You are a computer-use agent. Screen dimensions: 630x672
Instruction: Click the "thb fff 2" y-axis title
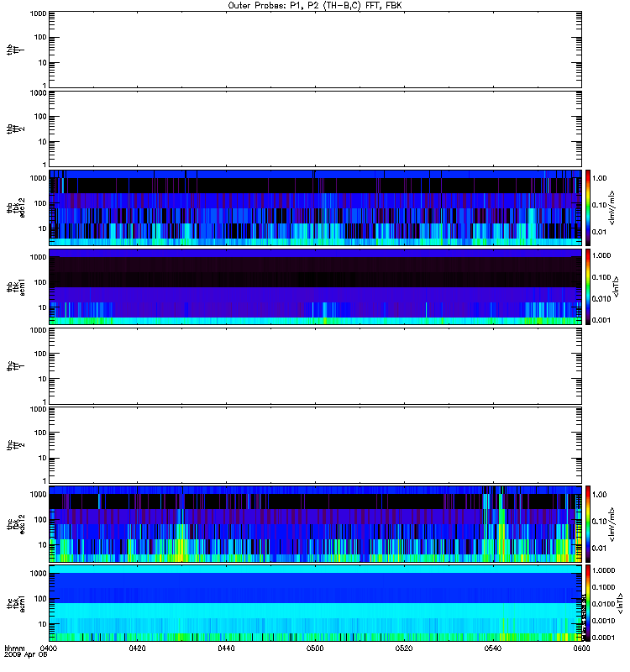pos(16,129)
